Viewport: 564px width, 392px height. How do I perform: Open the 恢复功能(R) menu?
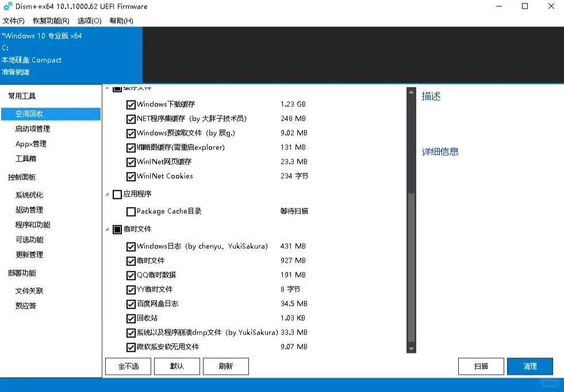51,21
